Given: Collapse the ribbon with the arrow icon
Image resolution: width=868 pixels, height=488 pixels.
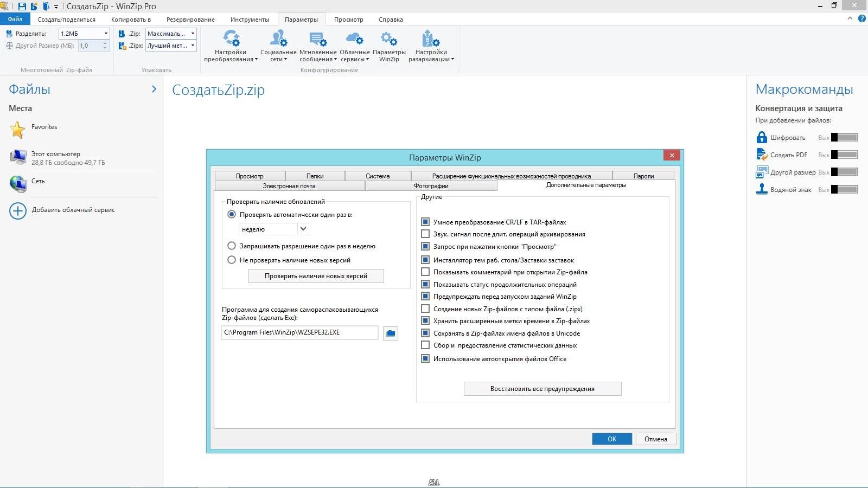Looking at the screenshot, I should [850, 18].
